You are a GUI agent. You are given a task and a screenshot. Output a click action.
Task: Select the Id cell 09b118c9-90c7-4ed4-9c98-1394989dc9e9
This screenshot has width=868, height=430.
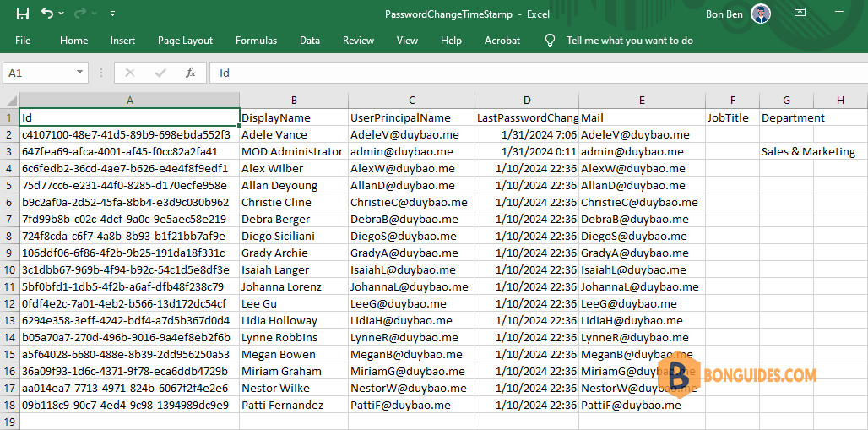(129, 405)
